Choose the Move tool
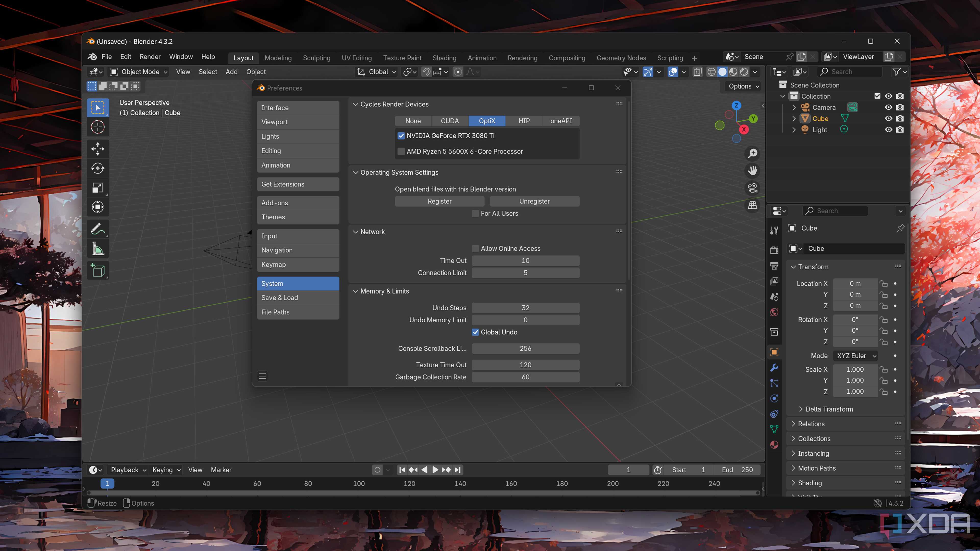980x551 pixels. (x=98, y=149)
